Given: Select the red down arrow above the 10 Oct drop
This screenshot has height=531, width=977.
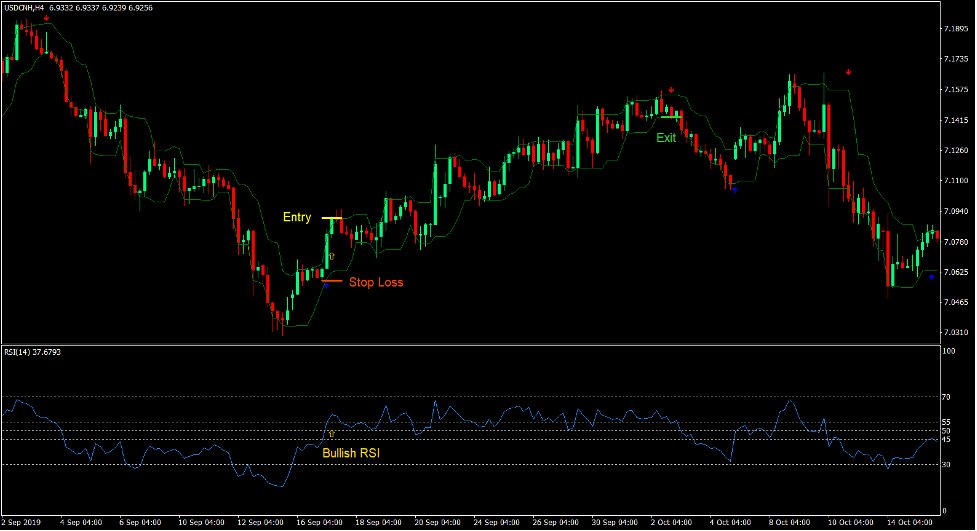Looking at the screenshot, I should click(848, 72).
